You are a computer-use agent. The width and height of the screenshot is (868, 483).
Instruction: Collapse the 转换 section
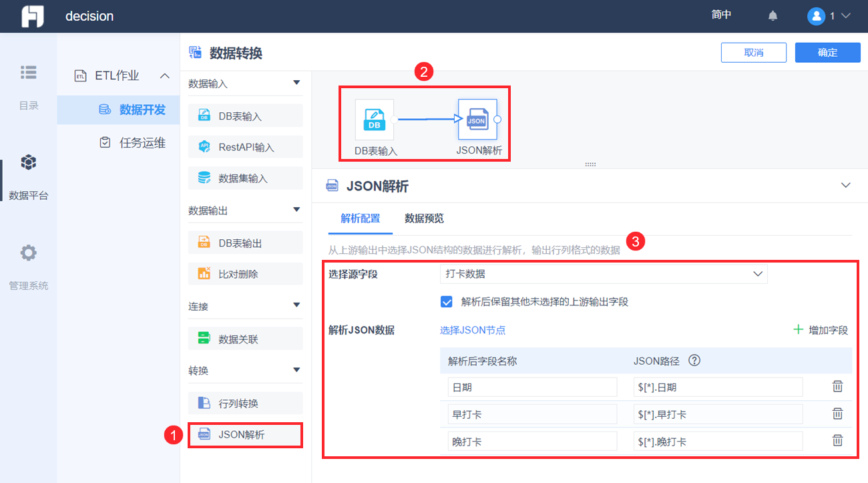pyautogui.click(x=296, y=370)
